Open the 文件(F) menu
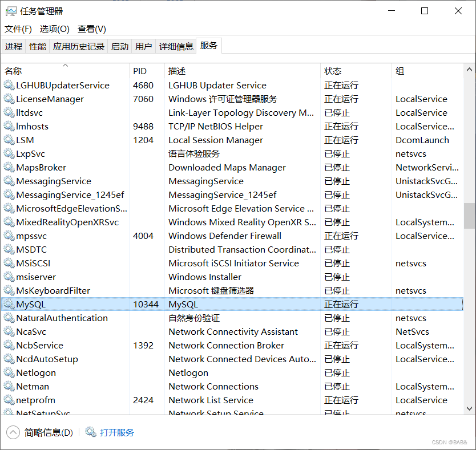Viewport: 476px width, 450px height. (18, 29)
